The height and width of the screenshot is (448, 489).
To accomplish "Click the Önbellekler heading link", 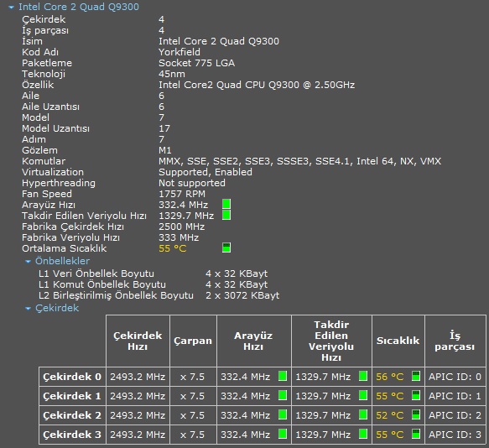I will (x=62, y=261).
